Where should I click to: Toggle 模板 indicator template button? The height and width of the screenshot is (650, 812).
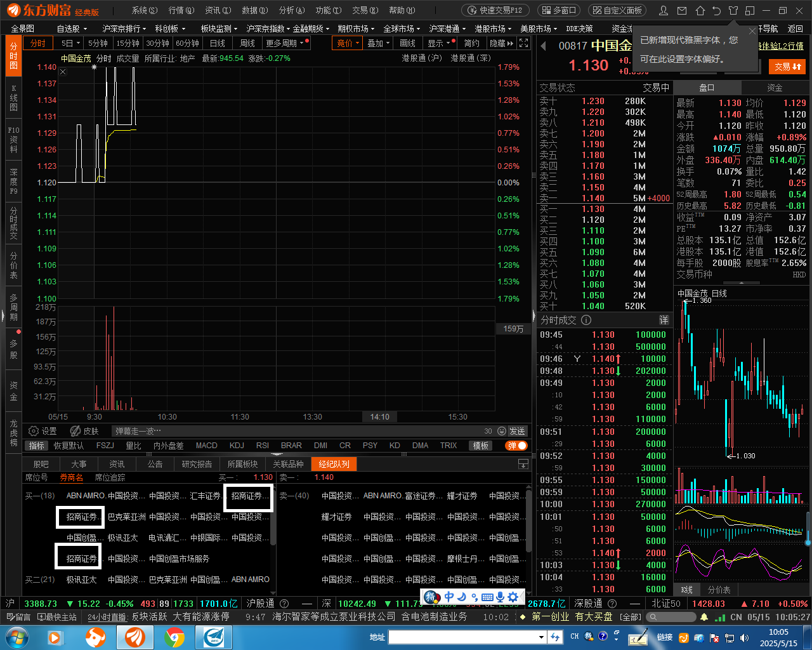pyautogui.click(x=480, y=446)
